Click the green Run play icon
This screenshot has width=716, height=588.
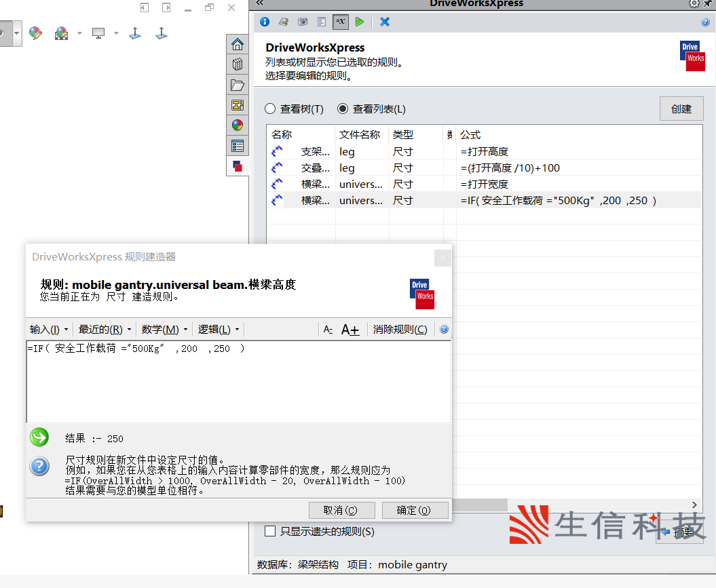click(360, 22)
